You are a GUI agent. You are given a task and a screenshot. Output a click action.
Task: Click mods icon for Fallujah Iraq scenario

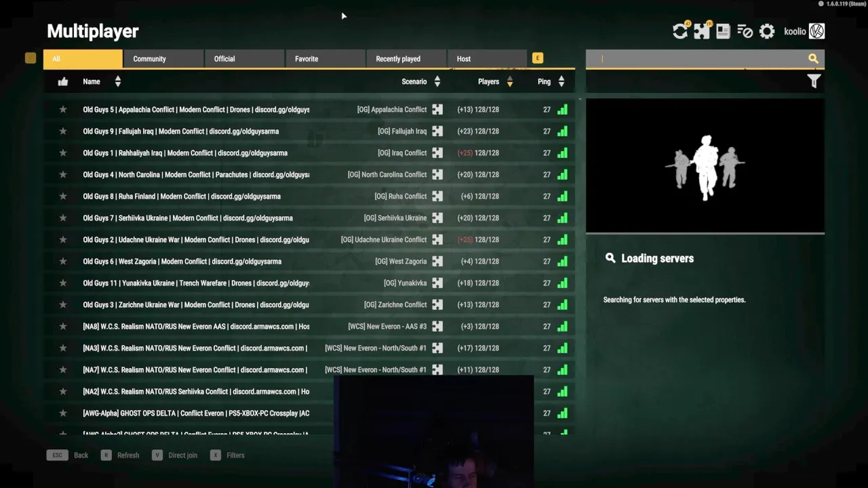click(437, 131)
